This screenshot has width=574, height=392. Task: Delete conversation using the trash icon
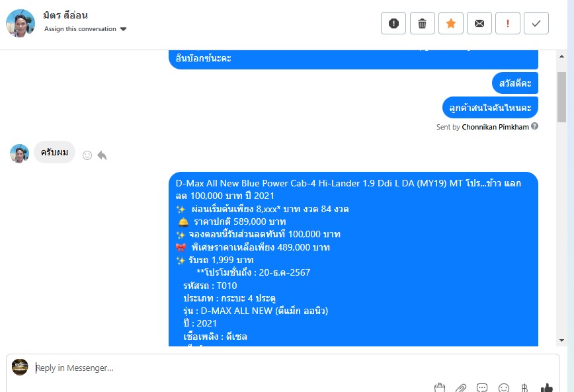[x=422, y=23]
